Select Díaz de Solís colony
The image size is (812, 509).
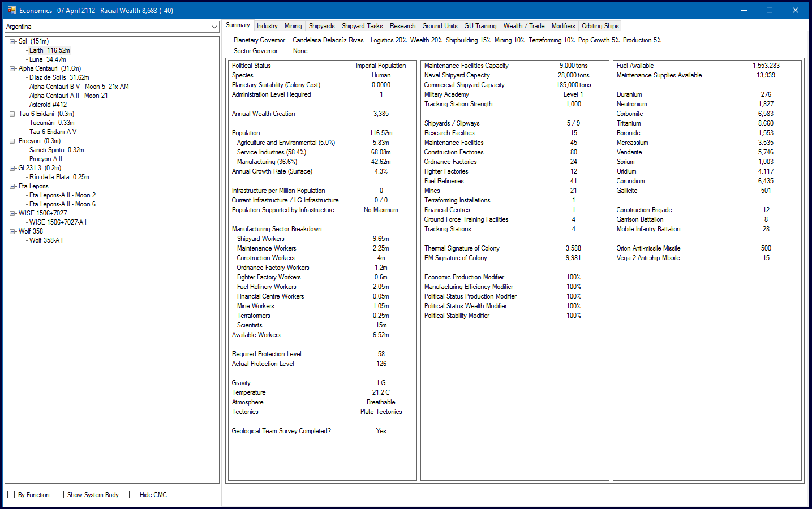click(59, 77)
